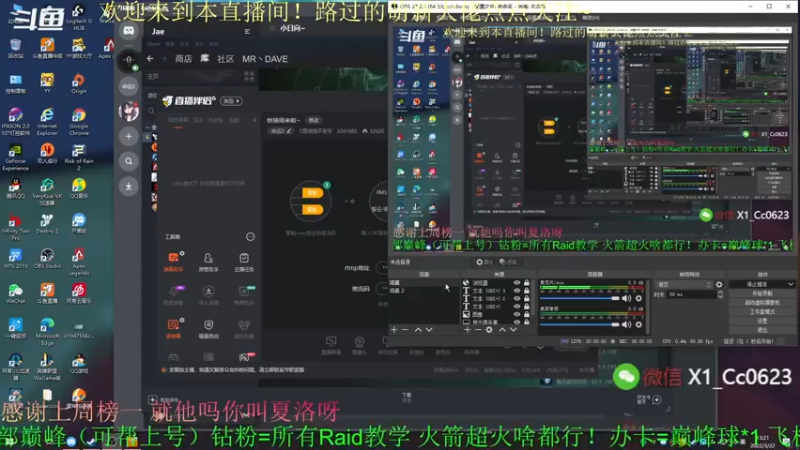The width and height of the screenshot is (800, 450).
Task: Add a new scene with the scenes plus icon
Action: point(394,330)
